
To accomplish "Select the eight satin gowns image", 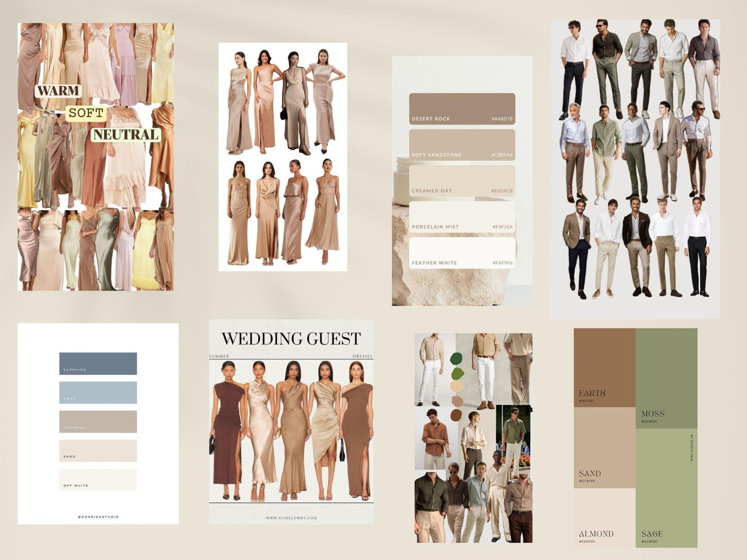I will coord(283,157).
